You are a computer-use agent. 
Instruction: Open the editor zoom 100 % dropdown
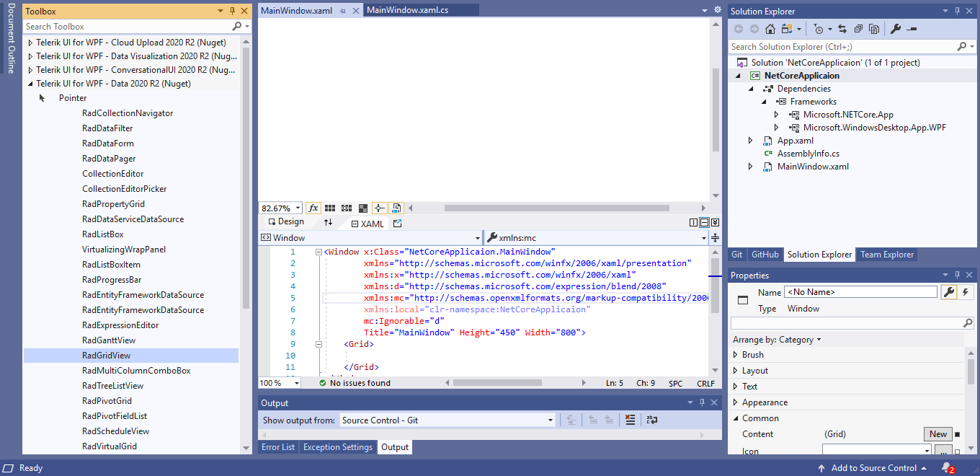click(296, 383)
